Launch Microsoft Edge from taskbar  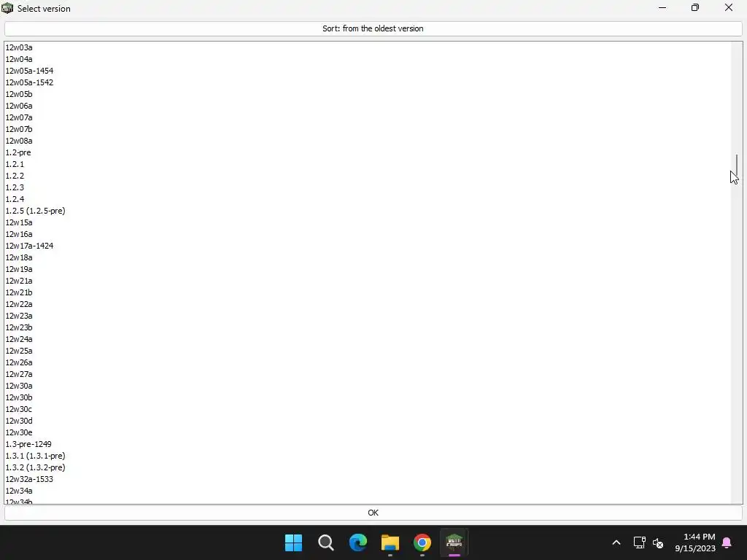coord(357,542)
